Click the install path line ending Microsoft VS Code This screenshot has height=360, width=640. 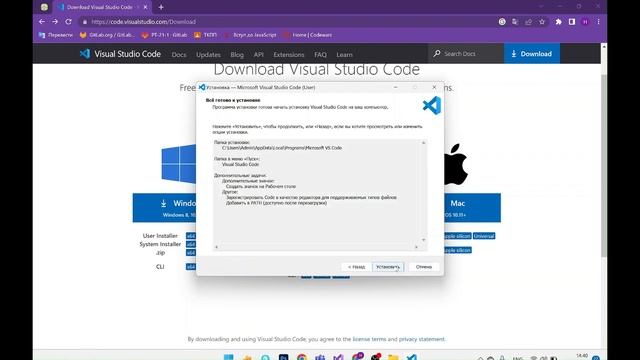282,148
